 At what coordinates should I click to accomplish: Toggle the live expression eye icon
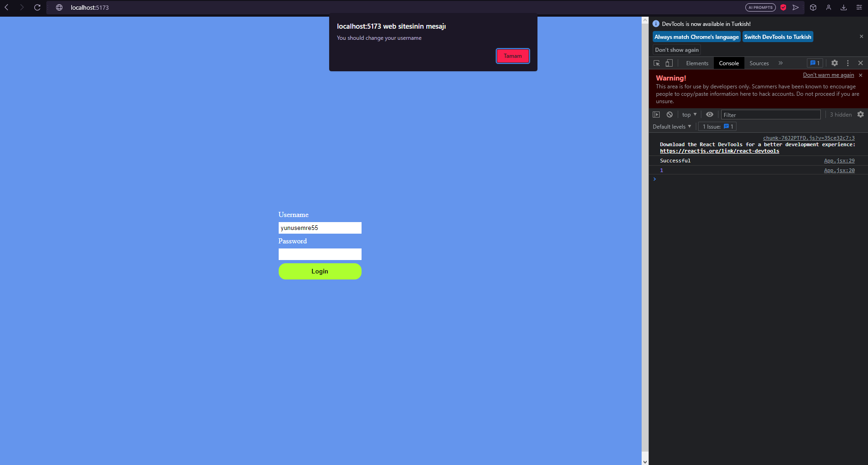(x=710, y=114)
